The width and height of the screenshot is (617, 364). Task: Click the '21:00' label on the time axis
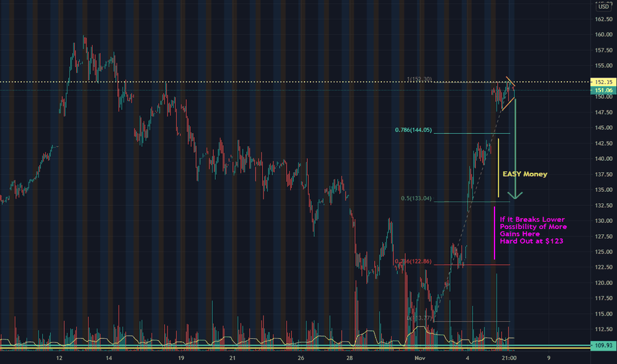[509, 358]
